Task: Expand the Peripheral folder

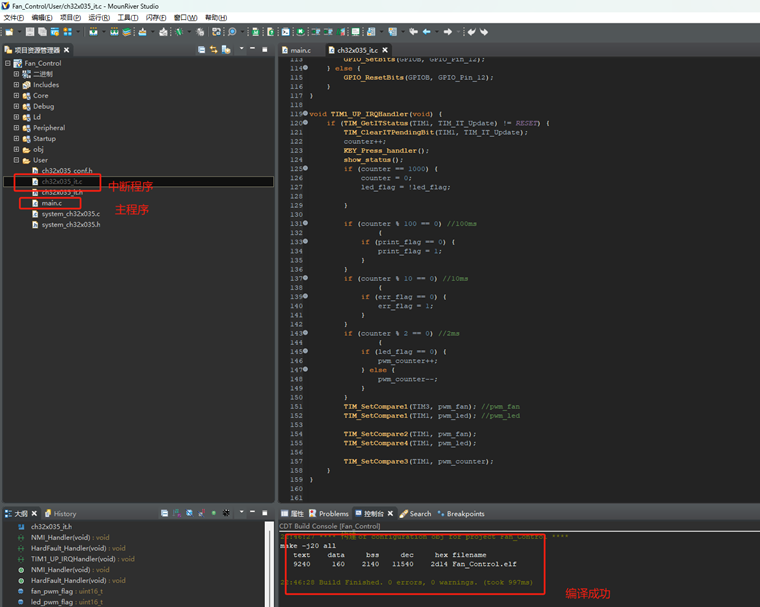Action: click(x=16, y=128)
